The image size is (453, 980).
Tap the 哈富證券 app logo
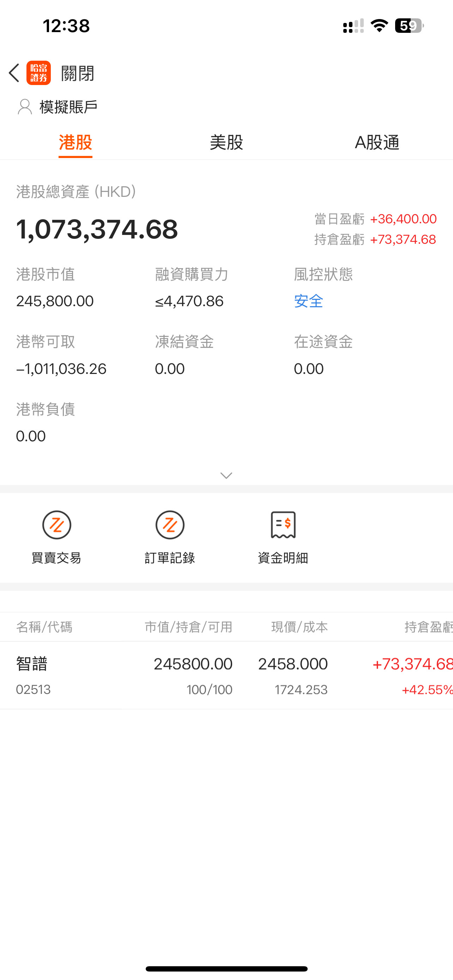38,73
